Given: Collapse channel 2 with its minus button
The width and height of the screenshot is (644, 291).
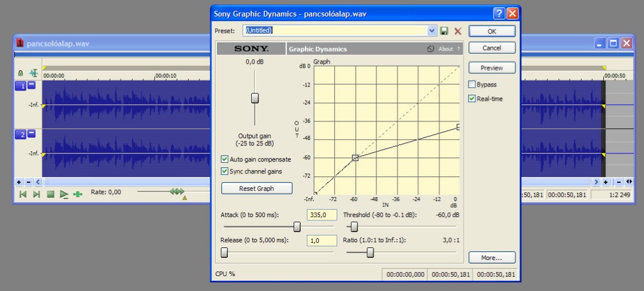Looking at the screenshot, I should point(32,134).
